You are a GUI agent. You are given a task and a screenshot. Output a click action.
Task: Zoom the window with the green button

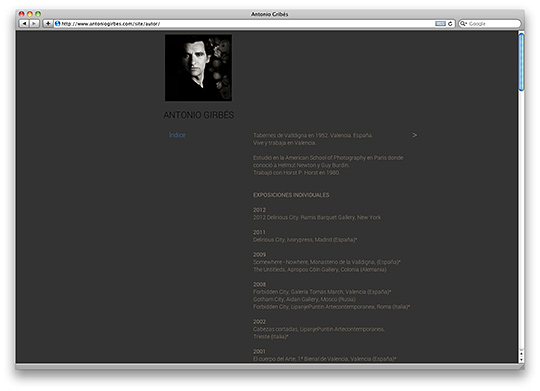coord(38,14)
